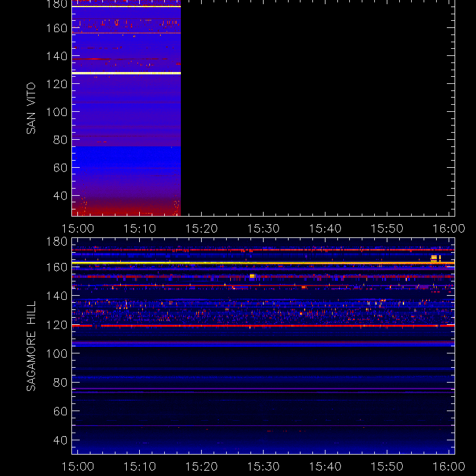Pick the 100 label on the Sagamore Hill axis

pyautogui.click(x=57, y=353)
